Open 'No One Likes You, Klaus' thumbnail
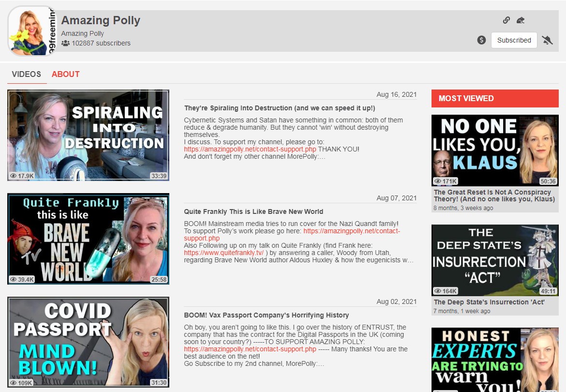 (495, 150)
